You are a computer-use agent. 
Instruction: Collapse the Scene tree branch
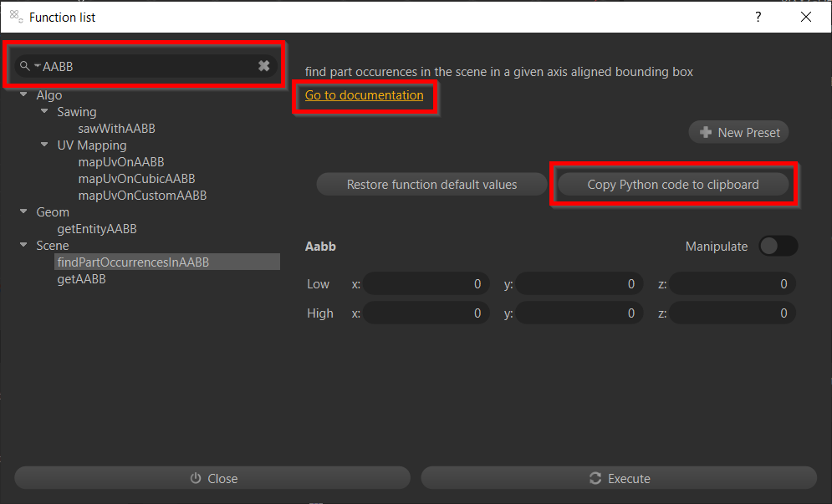pyautogui.click(x=23, y=245)
